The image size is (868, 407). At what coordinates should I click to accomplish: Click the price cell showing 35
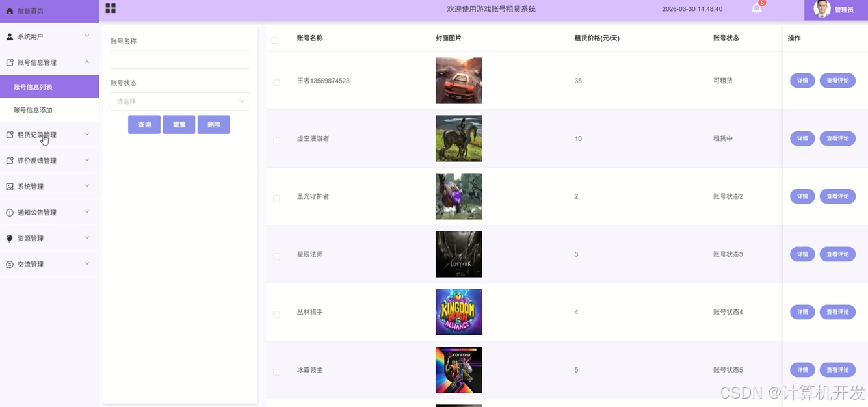pos(578,81)
